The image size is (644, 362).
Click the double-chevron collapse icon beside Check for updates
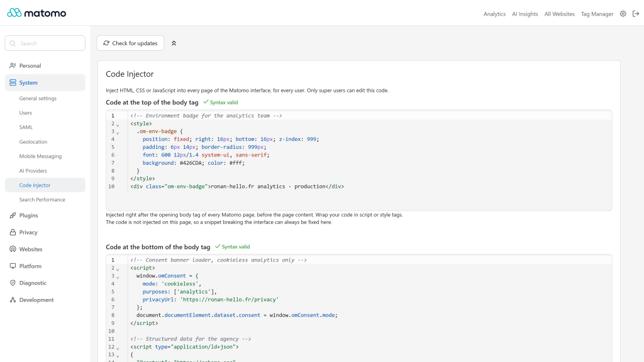coord(174,43)
